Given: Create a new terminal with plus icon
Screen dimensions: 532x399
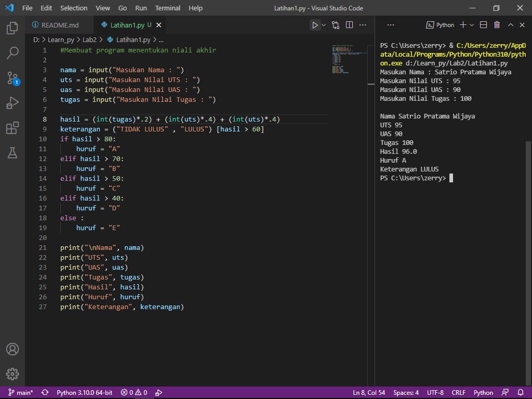Looking at the screenshot, I should coord(463,25).
